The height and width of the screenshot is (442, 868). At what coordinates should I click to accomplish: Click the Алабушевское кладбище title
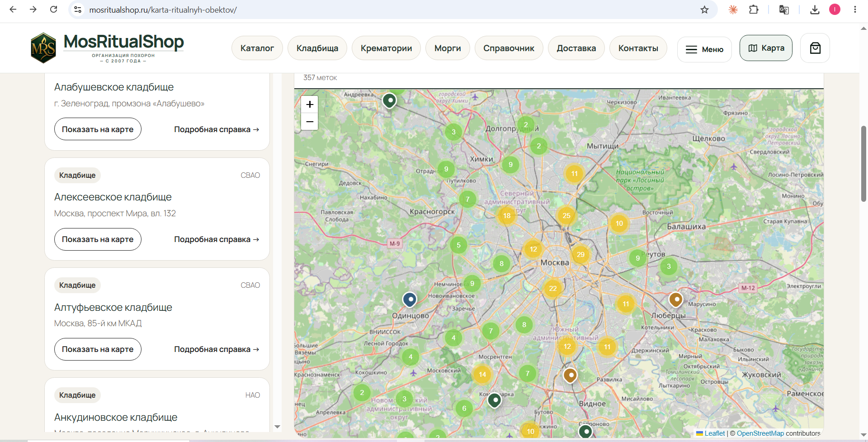tap(114, 87)
